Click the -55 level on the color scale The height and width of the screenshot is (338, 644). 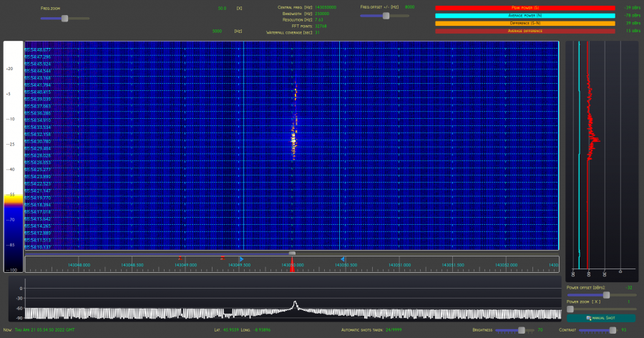click(10, 195)
